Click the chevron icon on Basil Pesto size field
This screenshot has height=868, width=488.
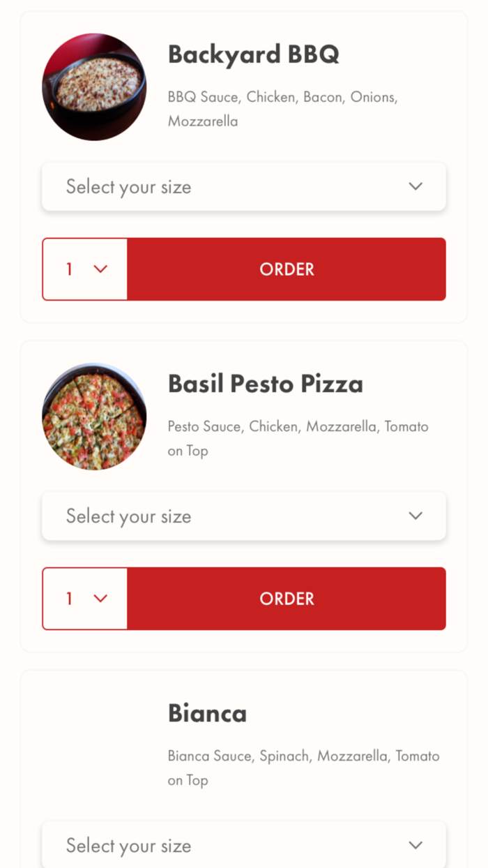coord(415,516)
